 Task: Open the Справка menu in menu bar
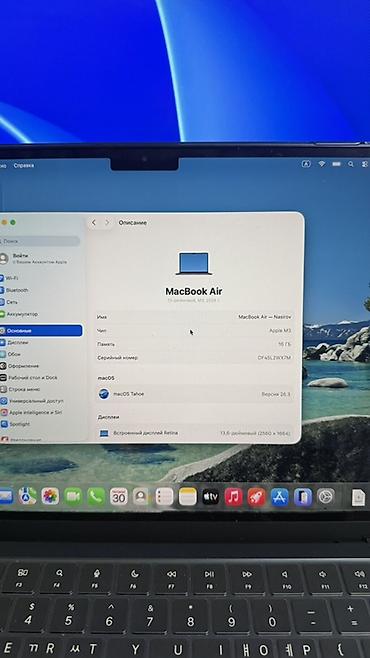[x=24, y=165]
